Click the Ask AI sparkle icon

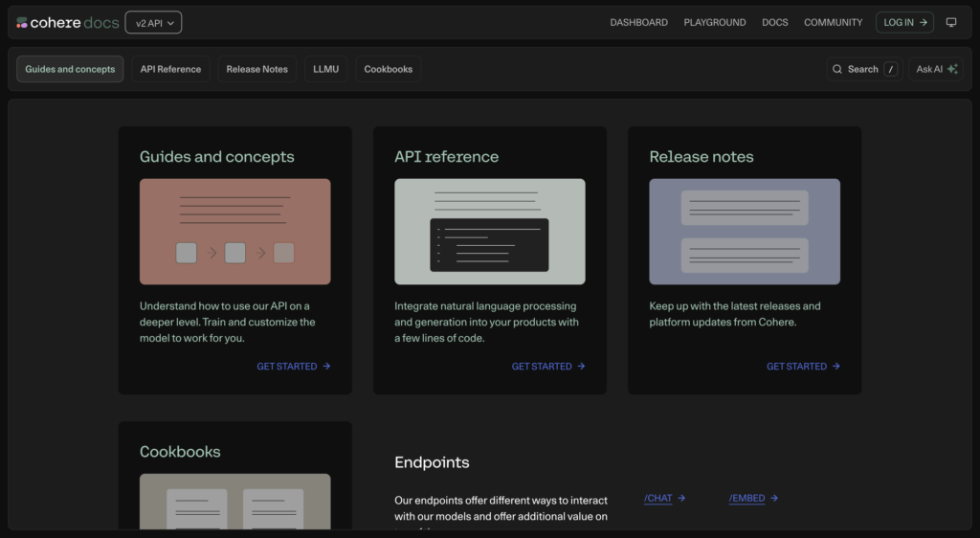click(952, 69)
